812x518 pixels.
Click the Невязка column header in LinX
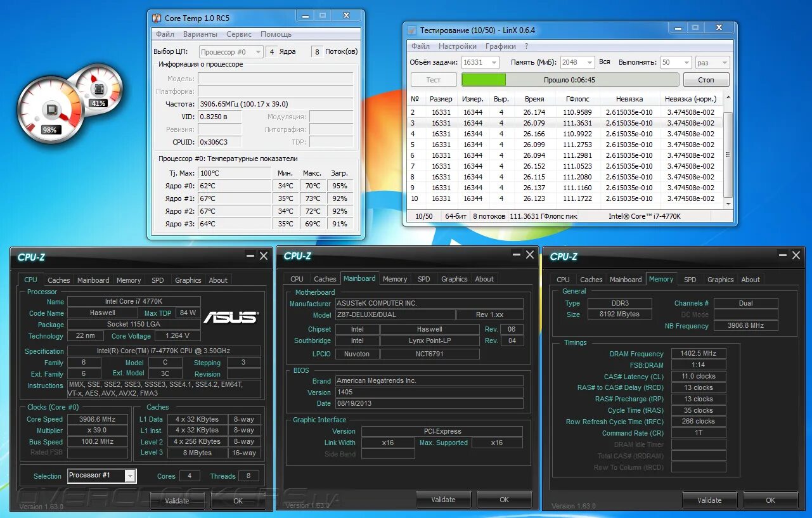click(629, 99)
